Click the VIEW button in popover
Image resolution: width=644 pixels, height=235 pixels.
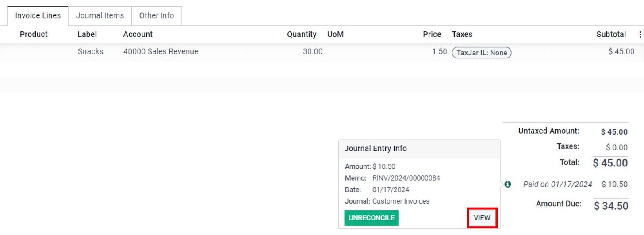pos(482,218)
